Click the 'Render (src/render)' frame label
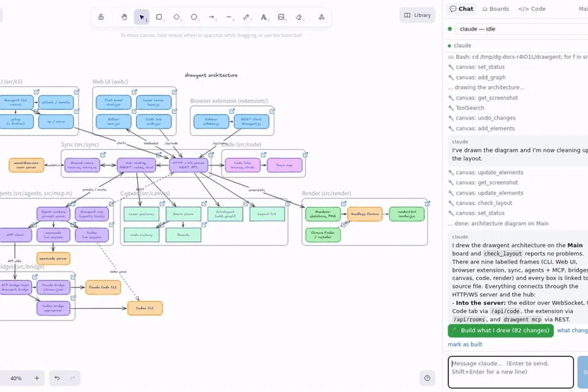This screenshot has height=392, width=588. click(x=326, y=194)
